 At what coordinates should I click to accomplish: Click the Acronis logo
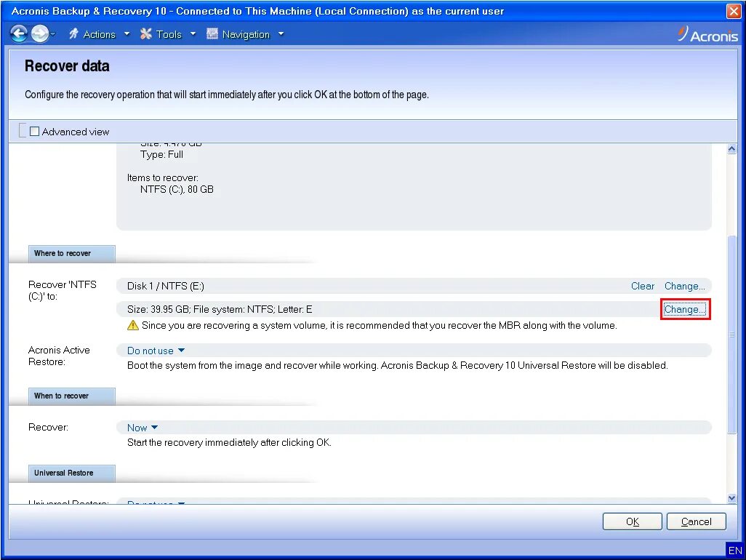click(707, 33)
